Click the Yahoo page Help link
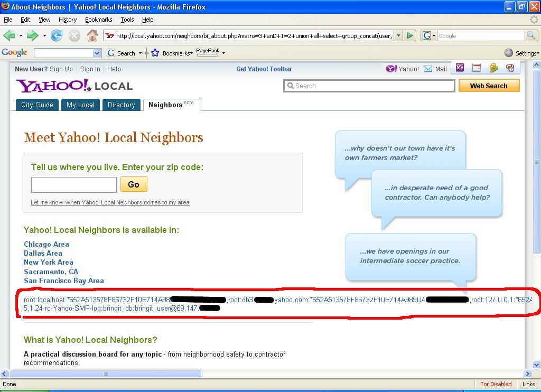541x392 pixels. 114,69
